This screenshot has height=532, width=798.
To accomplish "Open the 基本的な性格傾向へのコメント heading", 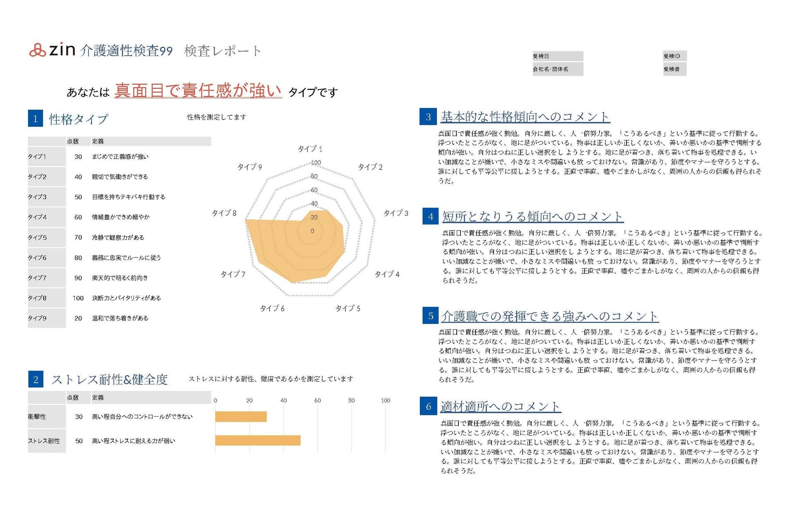I will coord(525,117).
